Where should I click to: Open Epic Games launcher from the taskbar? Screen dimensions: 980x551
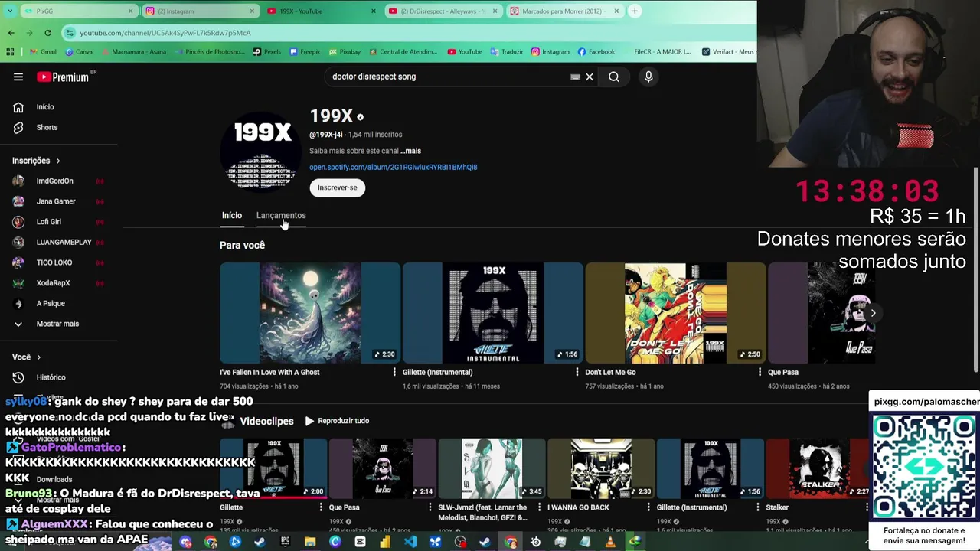pyautogui.click(x=285, y=542)
